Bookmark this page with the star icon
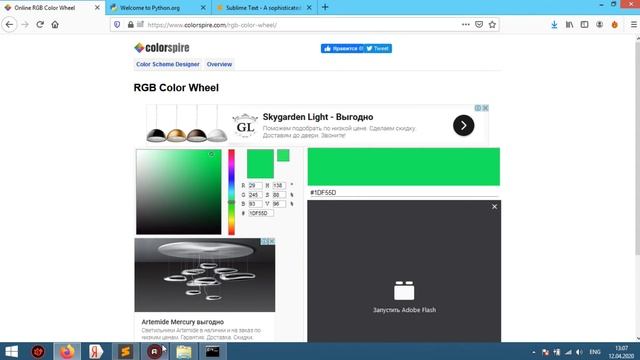Viewport: 640px width, 360px height. click(x=492, y=24)
